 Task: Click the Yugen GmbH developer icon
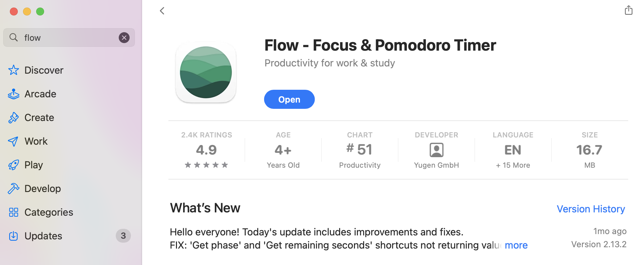[436, 150]
